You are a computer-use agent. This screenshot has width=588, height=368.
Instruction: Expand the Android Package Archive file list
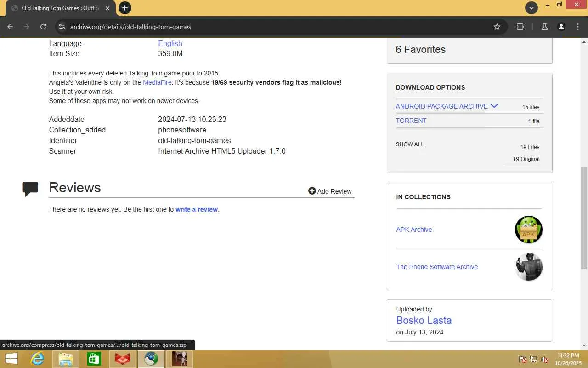pos(494,106)
